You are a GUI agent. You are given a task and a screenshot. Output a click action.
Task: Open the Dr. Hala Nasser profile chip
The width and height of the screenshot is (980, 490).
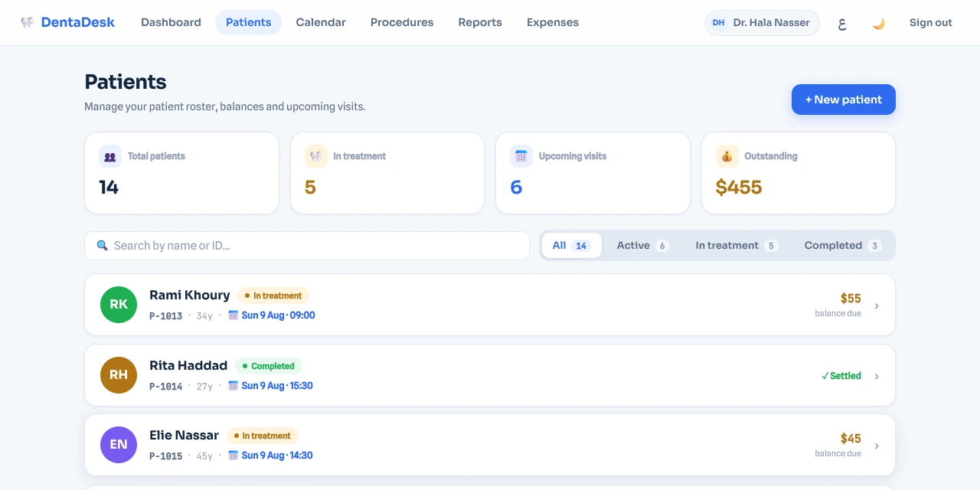click(x=763, y=23)
